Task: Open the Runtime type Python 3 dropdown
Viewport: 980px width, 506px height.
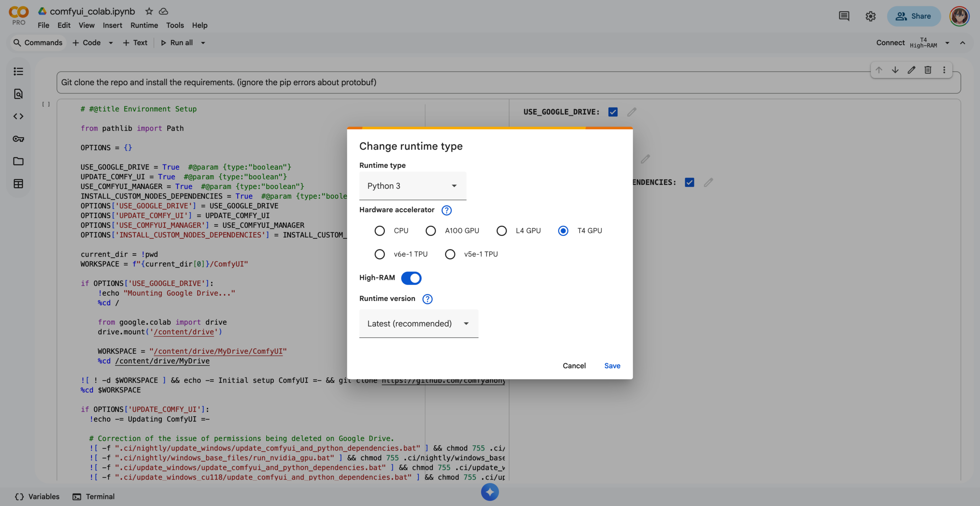Action: tap(412, 186)
